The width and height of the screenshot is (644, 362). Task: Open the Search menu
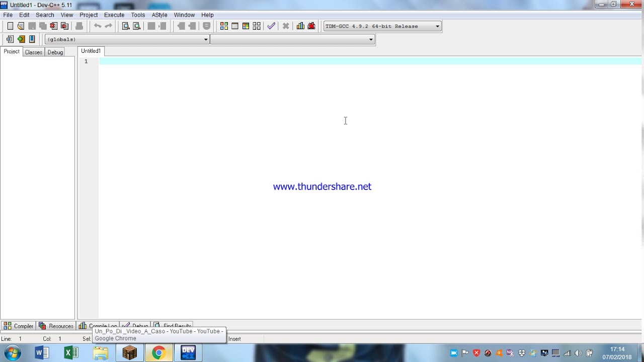pos(45,15)
